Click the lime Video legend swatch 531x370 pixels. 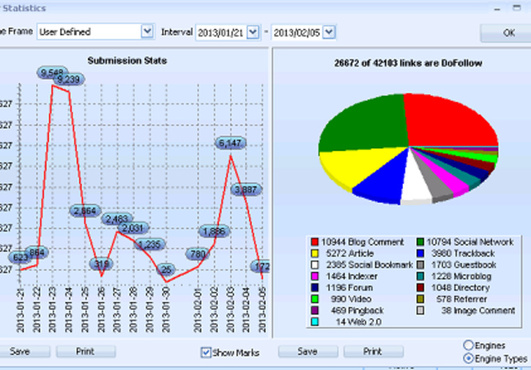315,299
